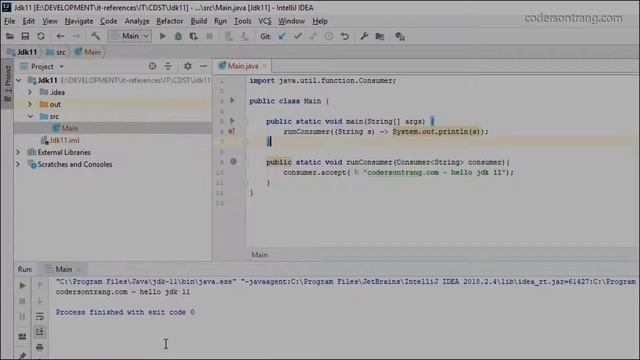This screenshot has height=360, width=640.
Task: Open the Code menu
Action: pos(109,21)
